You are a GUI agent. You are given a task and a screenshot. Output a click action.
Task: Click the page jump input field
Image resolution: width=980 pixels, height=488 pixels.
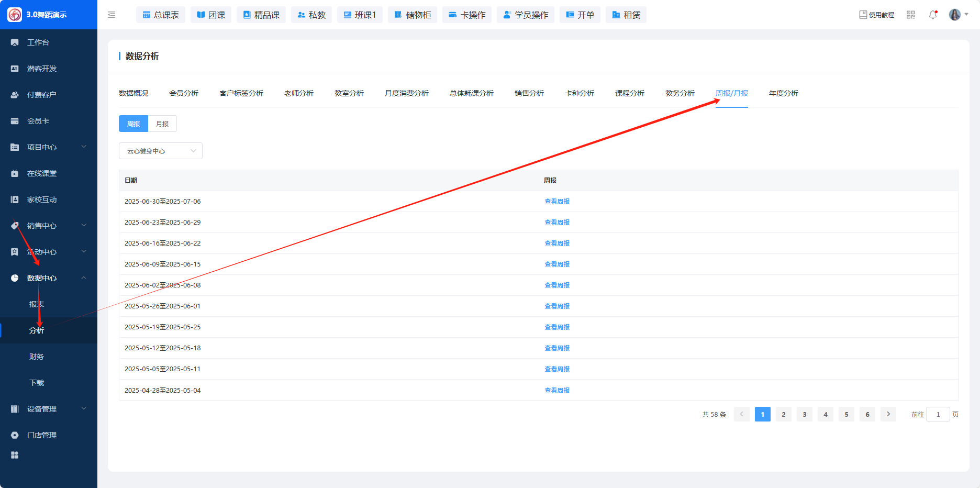coord(938,415)
